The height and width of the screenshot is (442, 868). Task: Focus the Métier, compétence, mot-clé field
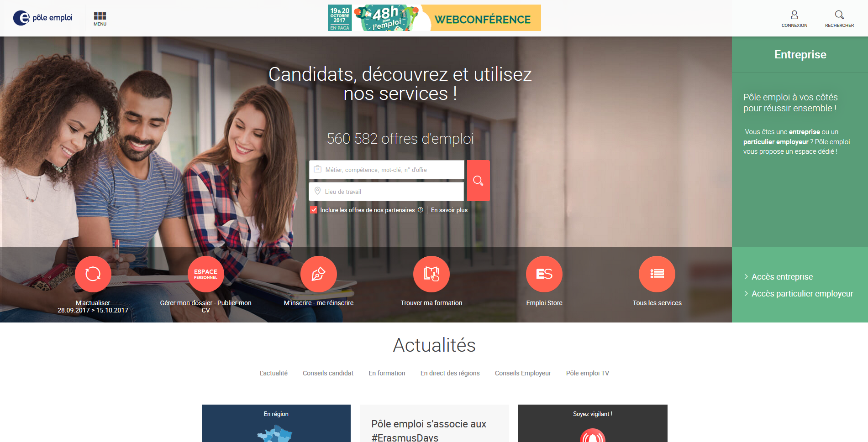coord(386,170)
